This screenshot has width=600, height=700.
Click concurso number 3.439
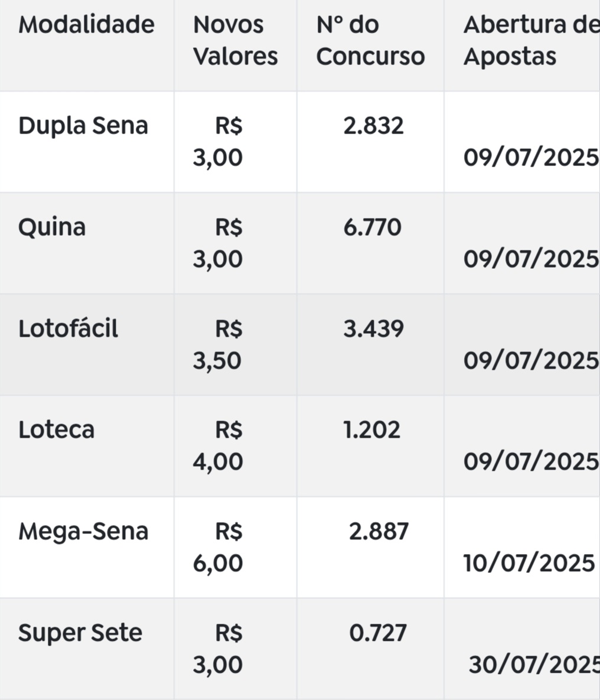point(373,328)
